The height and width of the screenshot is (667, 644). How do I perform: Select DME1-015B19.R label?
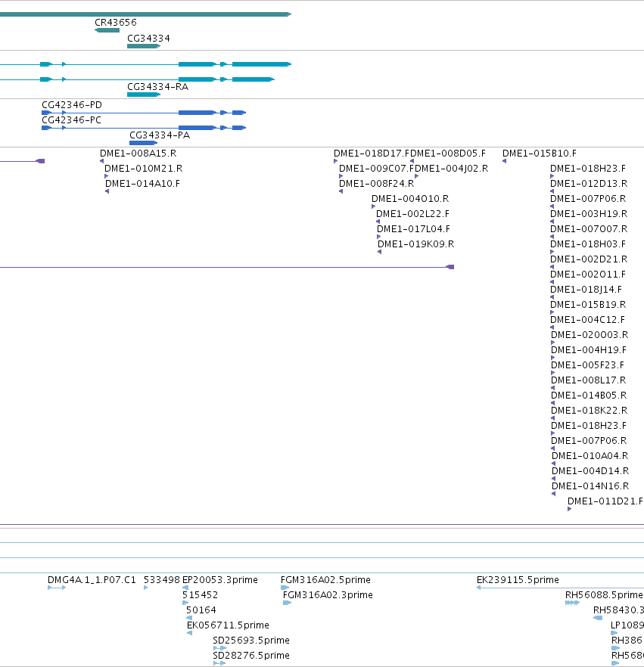(588, 305)
